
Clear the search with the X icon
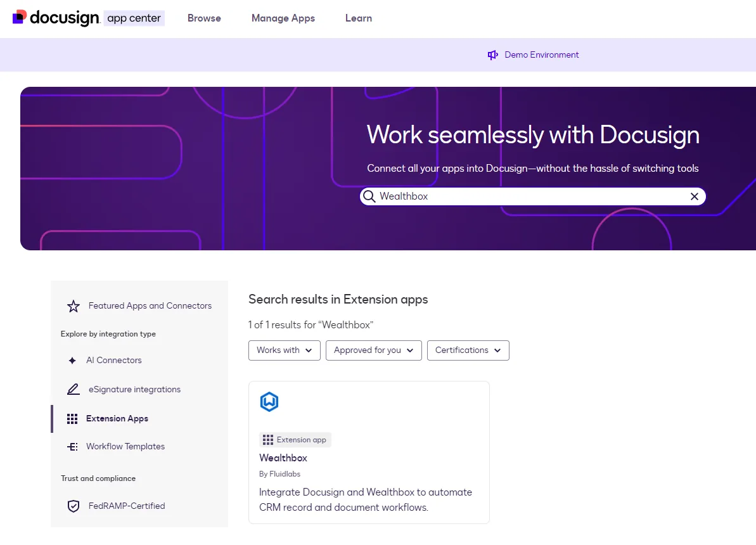point(695,196)
